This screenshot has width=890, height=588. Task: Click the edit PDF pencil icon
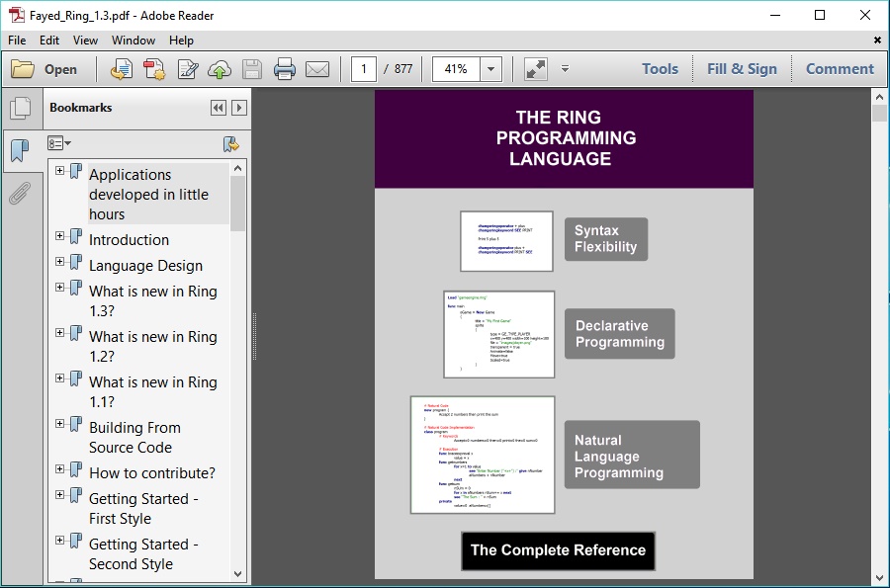[187, 69]
